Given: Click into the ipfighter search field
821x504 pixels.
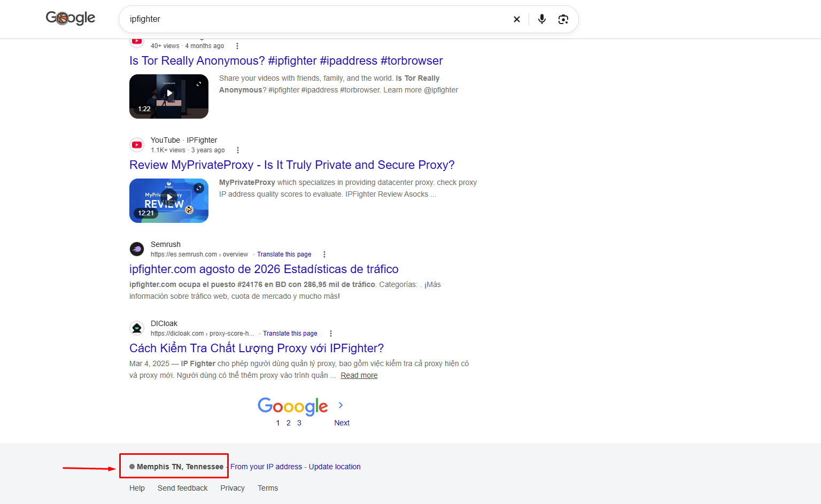Looking at the screenshot, I should click(315, 19).
